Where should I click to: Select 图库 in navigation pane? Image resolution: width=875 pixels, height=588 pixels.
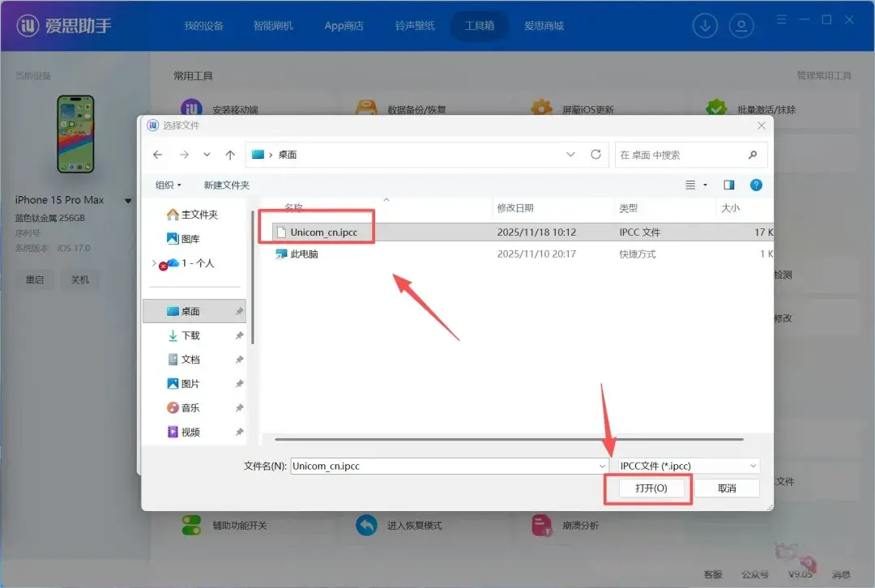(x=184, y=239)
